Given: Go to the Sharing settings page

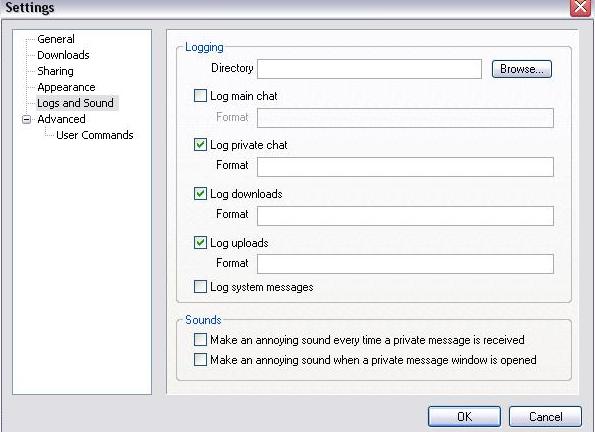Looking at the screenshot, I should tap(55, 71).
